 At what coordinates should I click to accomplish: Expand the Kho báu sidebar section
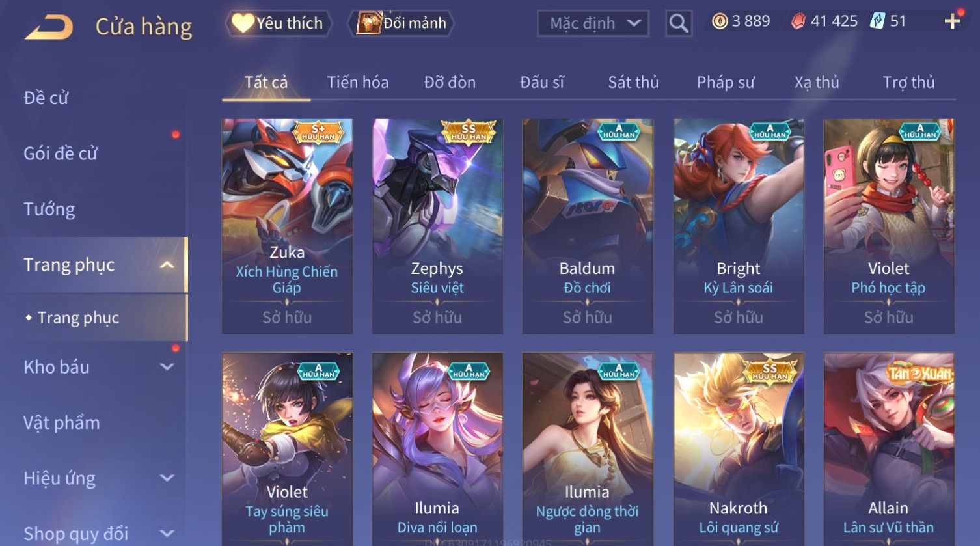pos(167,367)
